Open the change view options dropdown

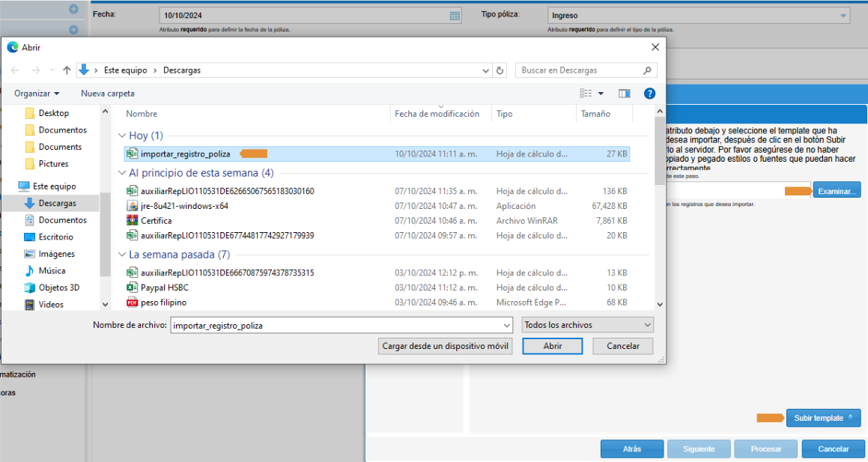point(601,94)
